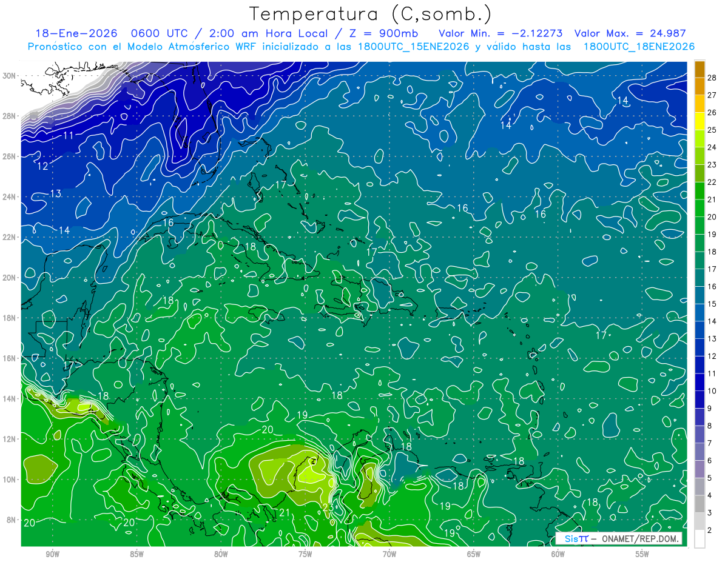This screenshot has width=728, height=562.
Task: Click legend scale label '25'
Action: click(x=712, y=130)
